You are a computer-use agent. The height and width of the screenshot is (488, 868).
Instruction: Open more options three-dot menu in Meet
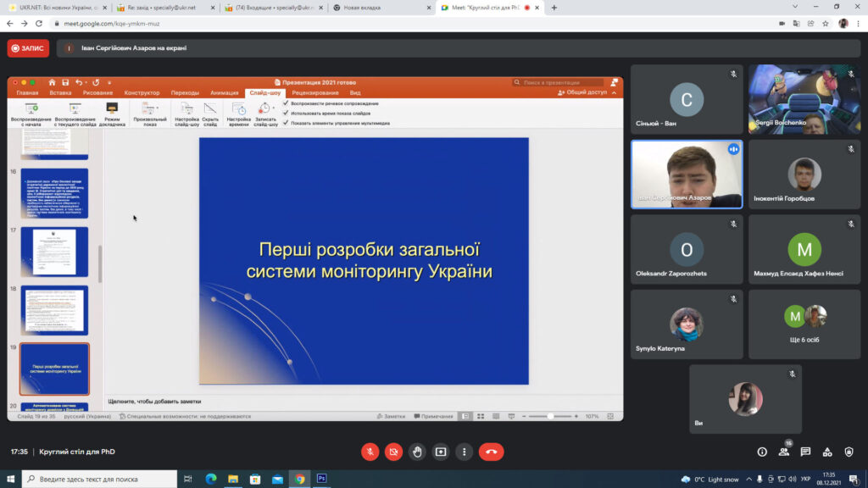pyautogui.click(x=464, y=452)
